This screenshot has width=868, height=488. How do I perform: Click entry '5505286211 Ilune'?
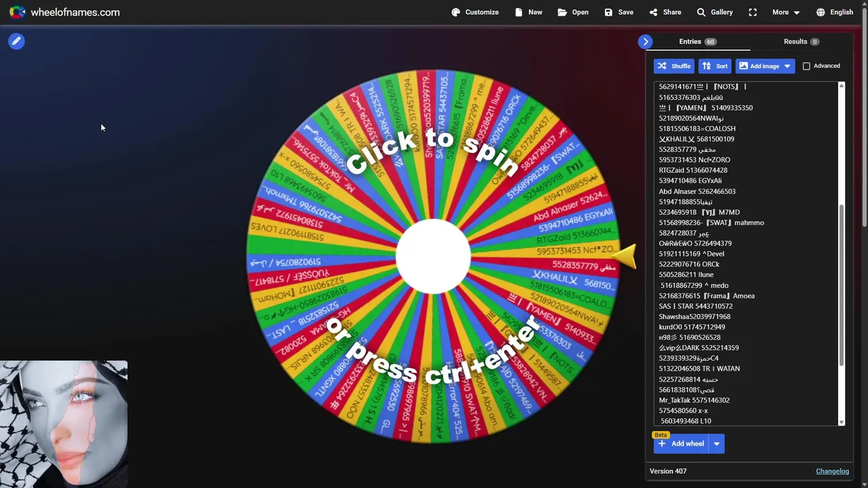tap(686, 274)
